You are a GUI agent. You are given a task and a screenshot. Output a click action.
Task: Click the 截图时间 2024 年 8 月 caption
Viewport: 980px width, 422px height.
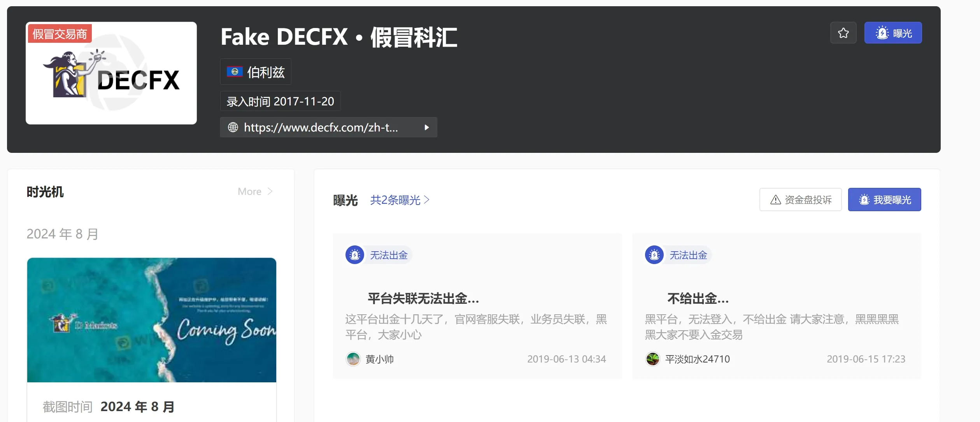pos(109,407)
